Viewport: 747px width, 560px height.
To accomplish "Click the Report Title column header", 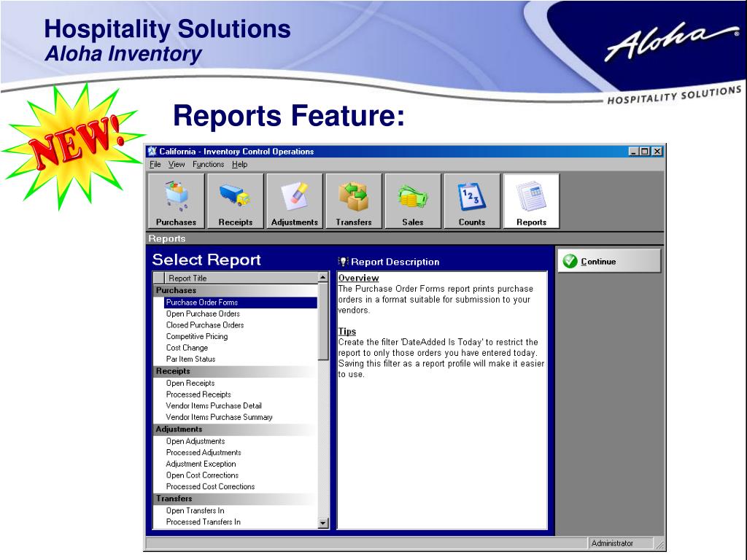I will pos(241,278).
